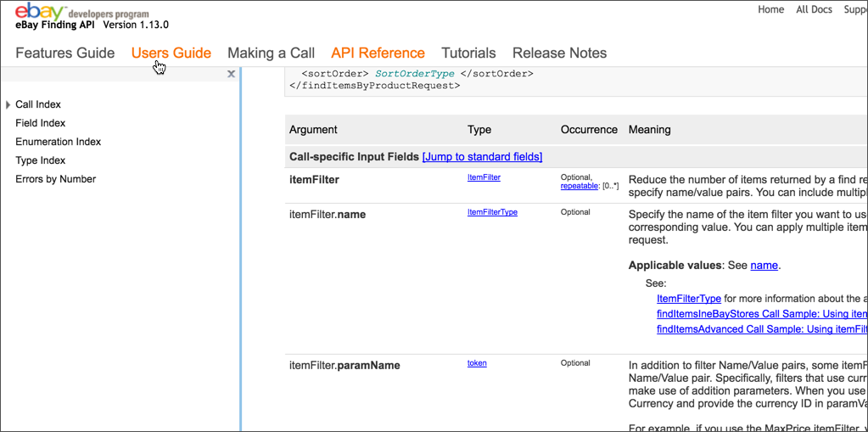
Task: Close the left sidebar panel
Action: 231,75
